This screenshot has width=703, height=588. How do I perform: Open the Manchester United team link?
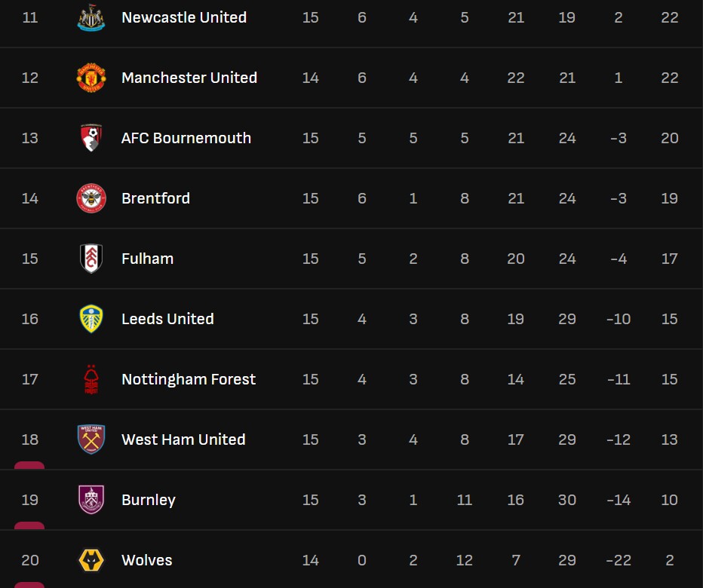click(189, 78)
